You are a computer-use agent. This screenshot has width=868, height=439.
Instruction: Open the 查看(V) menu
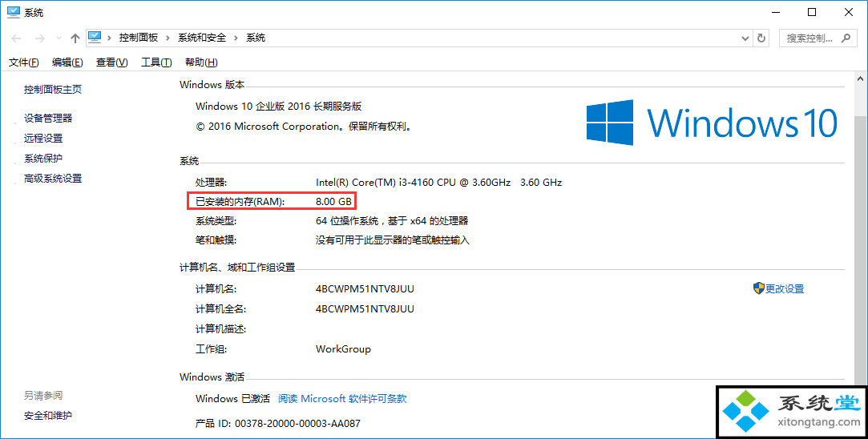point(112,62)
